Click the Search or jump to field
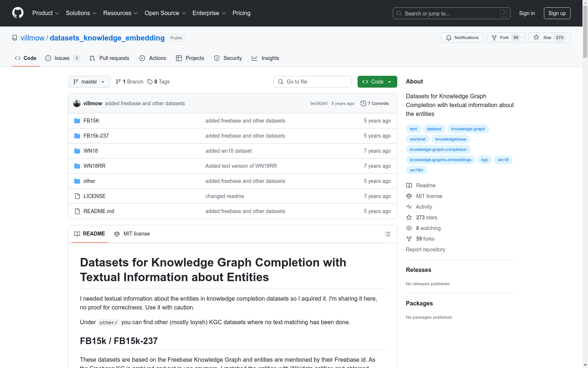Screen dimensions: 588x368 tap(452, 13)
